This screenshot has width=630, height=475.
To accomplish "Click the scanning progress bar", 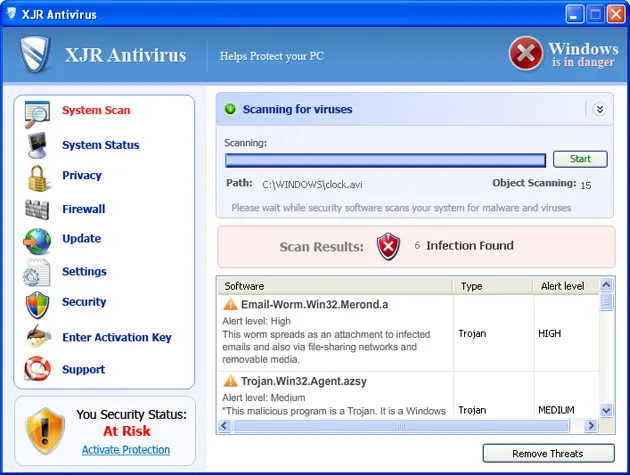I will click(x=385, y=160).
